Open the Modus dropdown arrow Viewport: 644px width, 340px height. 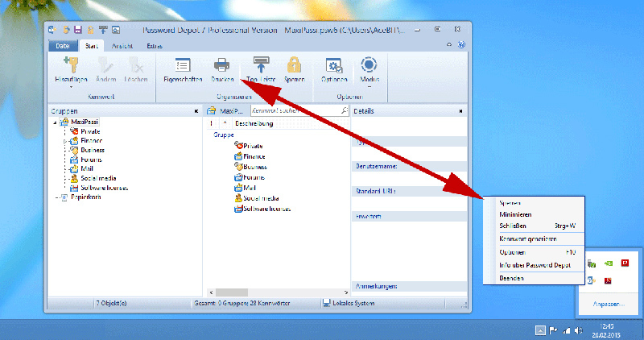[x=369, y=87]
